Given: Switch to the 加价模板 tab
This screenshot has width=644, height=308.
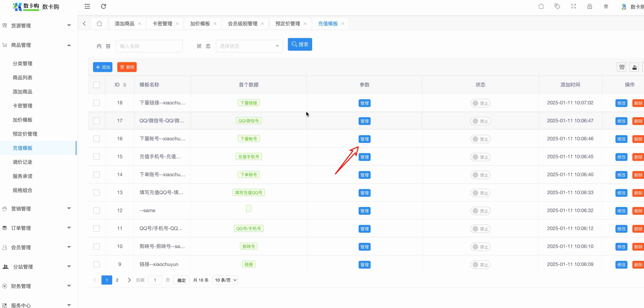Looking at the screenshot, I should 200,24.
